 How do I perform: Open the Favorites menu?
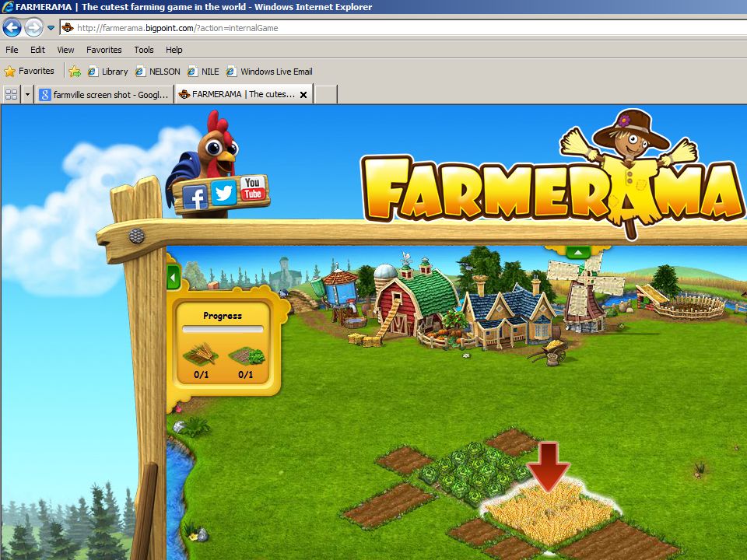[103, 50]
